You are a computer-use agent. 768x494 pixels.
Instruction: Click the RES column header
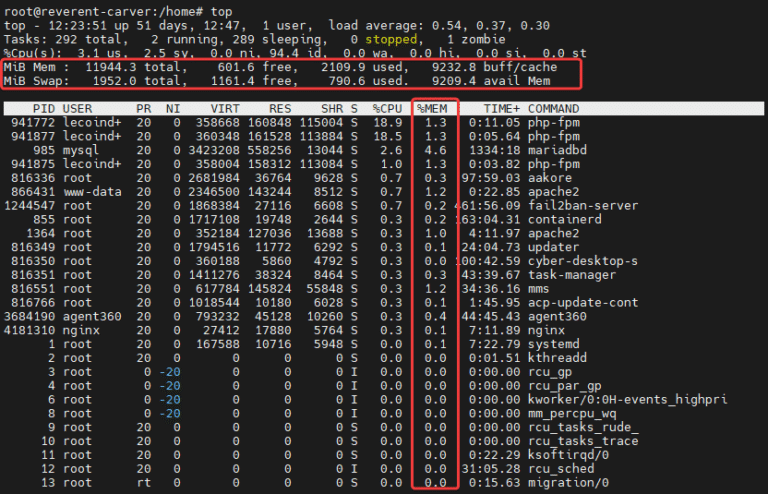(280, 109)
